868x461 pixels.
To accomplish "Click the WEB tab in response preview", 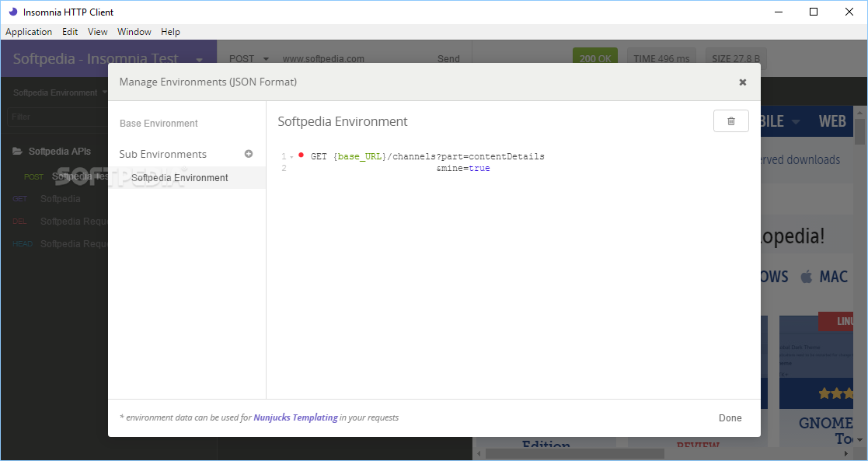I will (832, 120).
